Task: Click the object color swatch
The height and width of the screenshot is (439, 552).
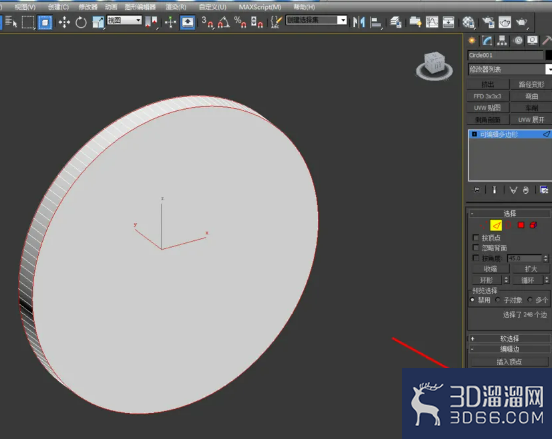Action: [549, 55]
